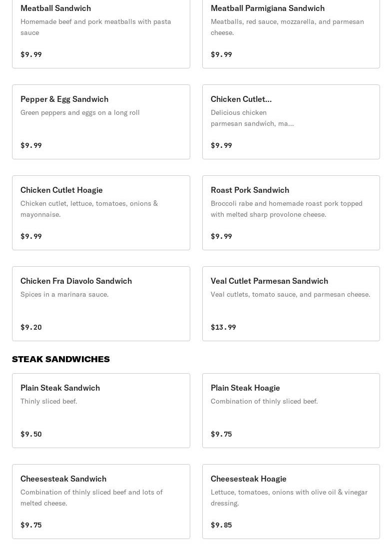This screenshot has width=392, height=544.
Task: Select the Cheesesteak Sandwich card
Action: click(x=101, y=502)
